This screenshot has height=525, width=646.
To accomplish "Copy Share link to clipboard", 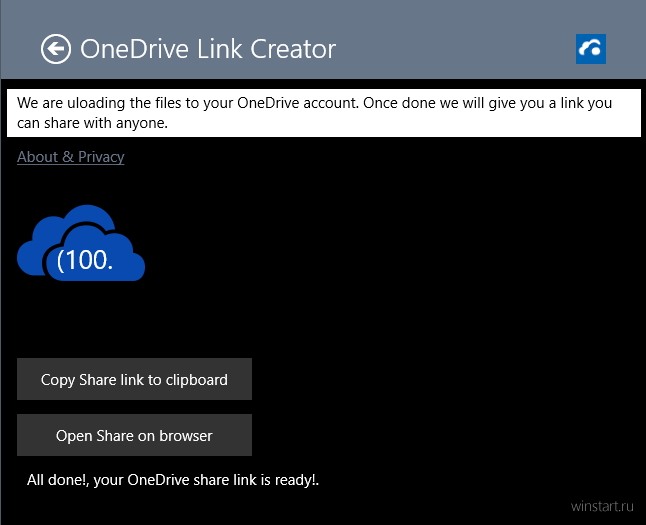I will click(134, 379).
